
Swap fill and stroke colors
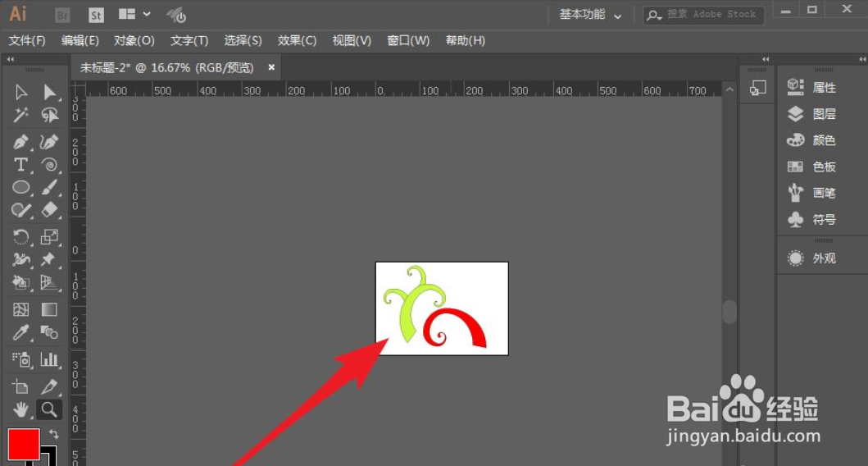tap(54, 434)
